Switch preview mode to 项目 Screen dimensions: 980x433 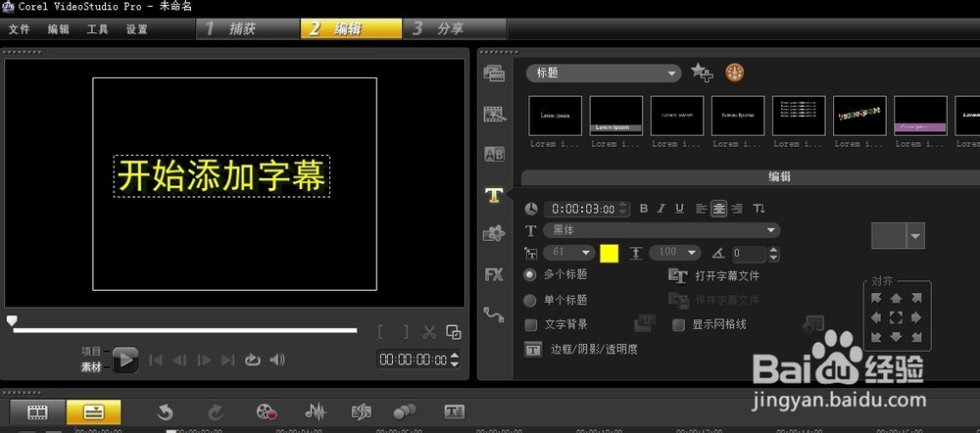point(91,351)
